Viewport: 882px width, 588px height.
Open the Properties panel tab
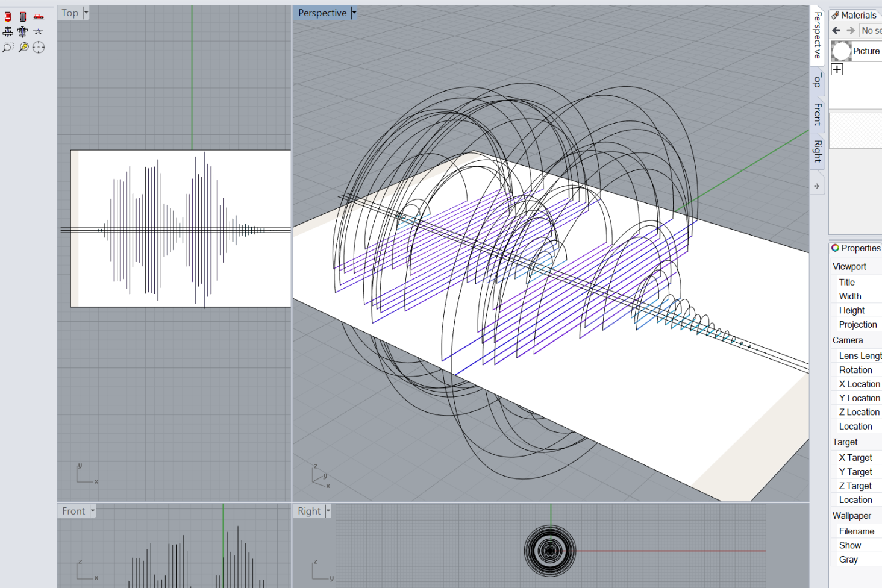tap(856, 248)
